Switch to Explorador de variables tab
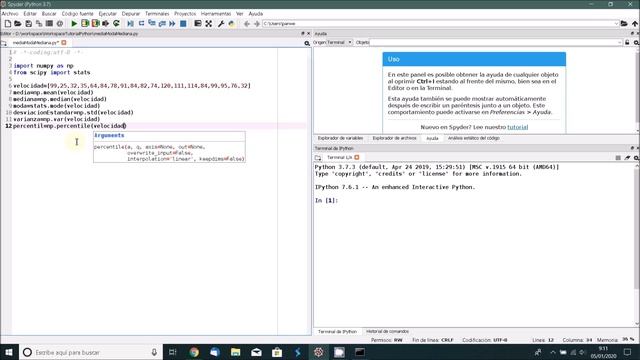 pos(340,138)
